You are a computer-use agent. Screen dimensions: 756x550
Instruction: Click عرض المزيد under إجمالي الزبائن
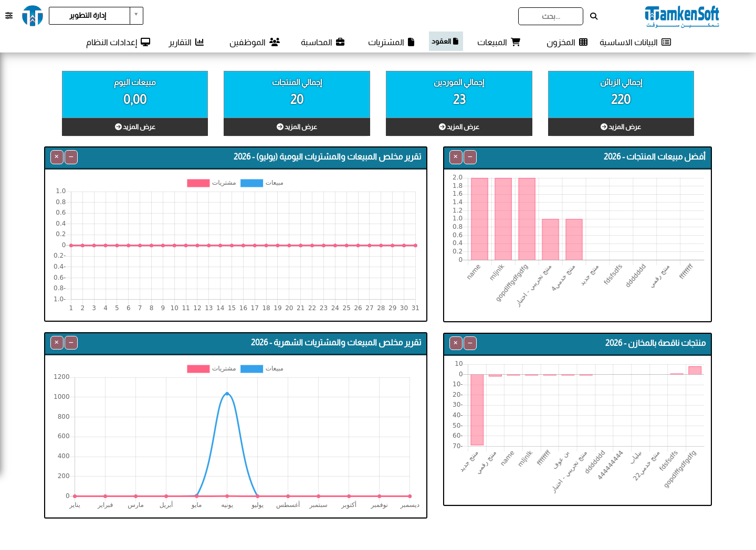[621, 126]
